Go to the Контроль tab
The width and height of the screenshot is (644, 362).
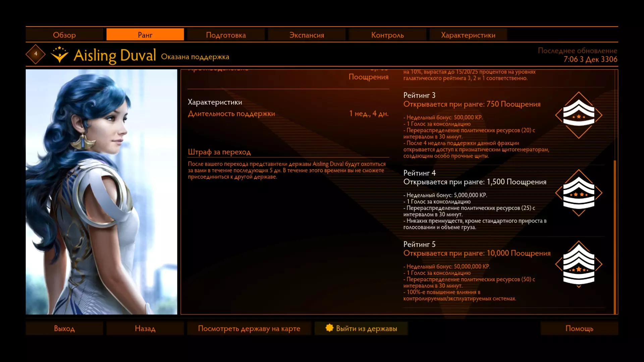coord(387,35)
